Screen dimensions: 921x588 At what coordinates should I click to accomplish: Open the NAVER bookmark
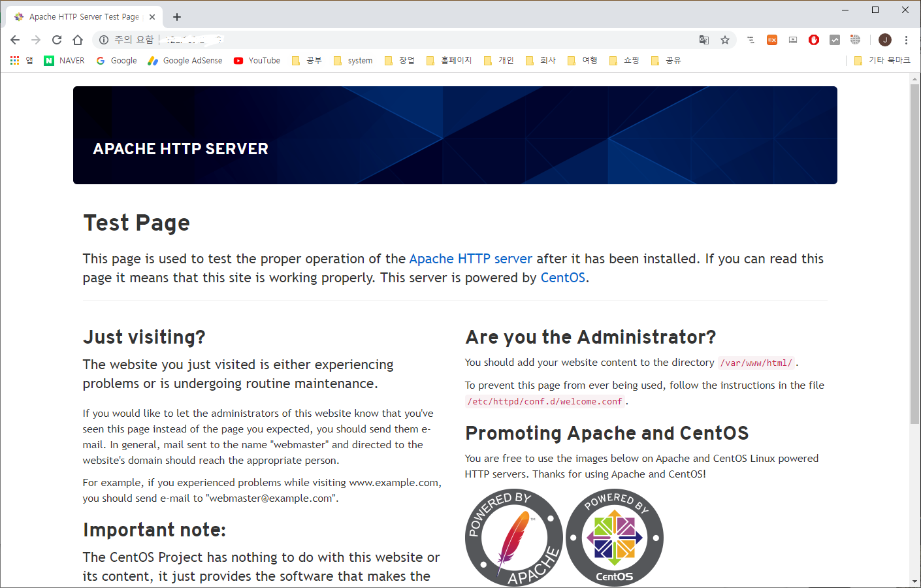pos(64,60)
